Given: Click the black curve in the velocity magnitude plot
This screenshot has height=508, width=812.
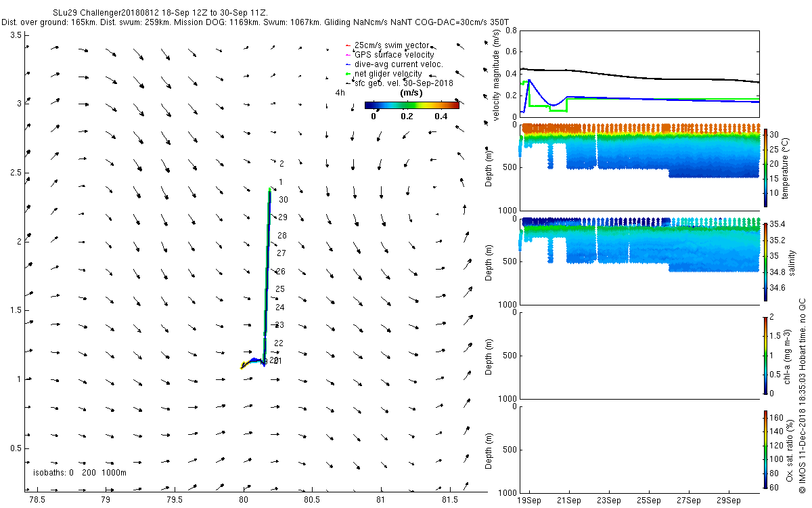Looking at the screenshot, I should pos(639,76).
